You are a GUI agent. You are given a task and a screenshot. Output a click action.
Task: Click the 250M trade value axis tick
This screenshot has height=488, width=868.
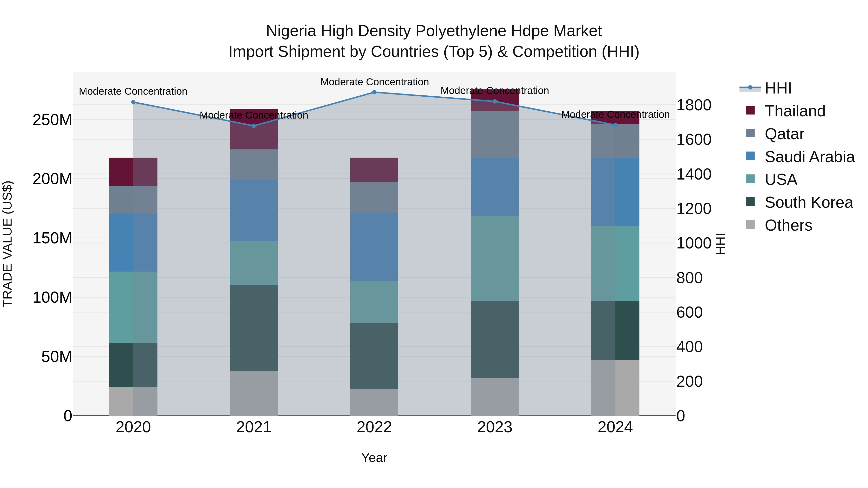(52, 120)
